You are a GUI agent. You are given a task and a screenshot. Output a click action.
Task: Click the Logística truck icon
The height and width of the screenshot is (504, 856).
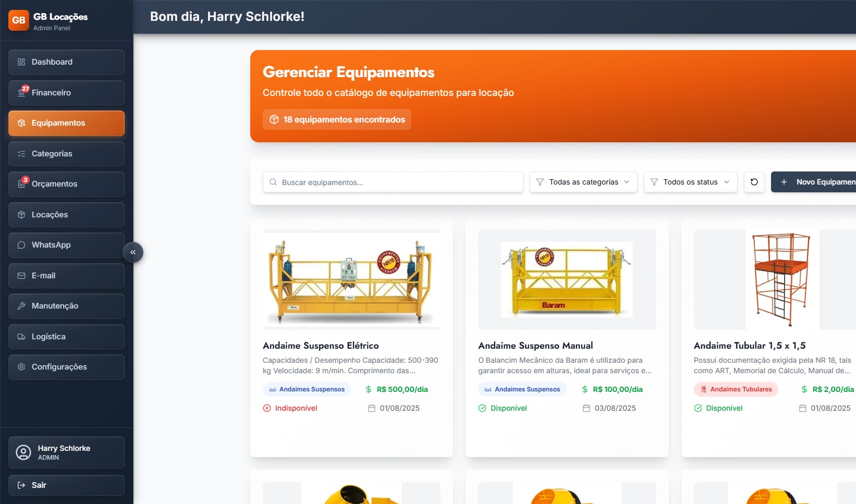coord(21,337)
